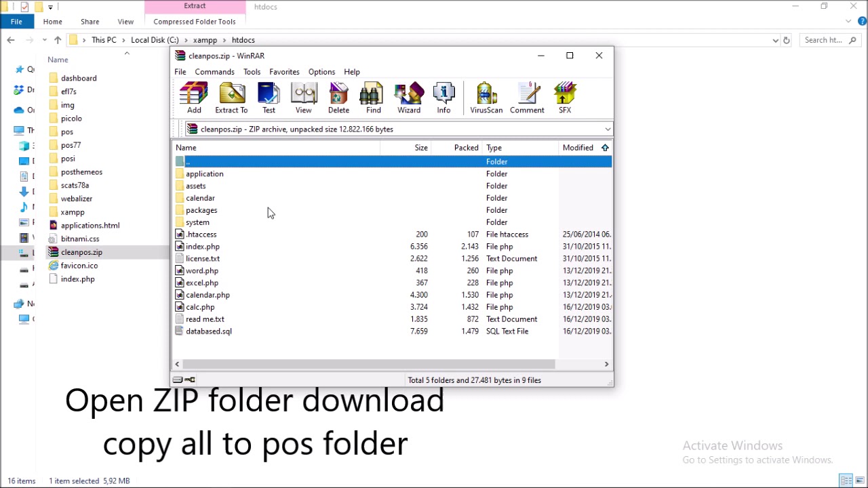Switch Explorer to details view
Image resolution: width=868 pixels, height=488 pixels.
846,481
